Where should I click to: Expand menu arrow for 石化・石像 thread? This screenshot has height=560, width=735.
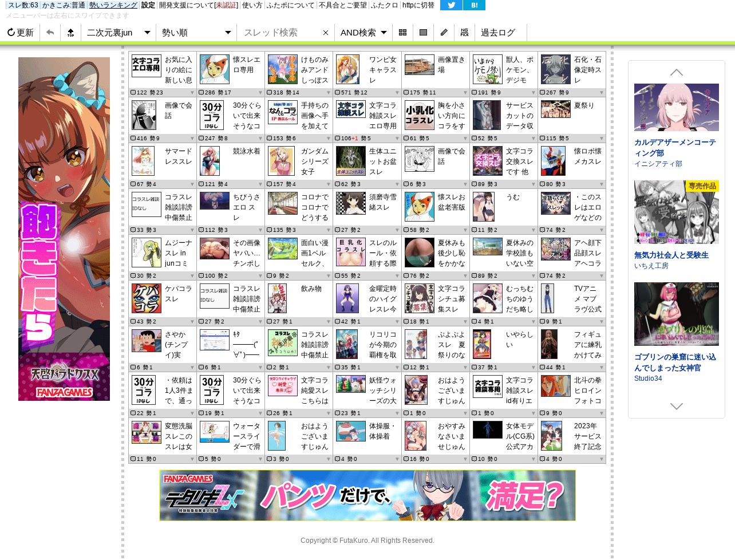click(602, 93)
